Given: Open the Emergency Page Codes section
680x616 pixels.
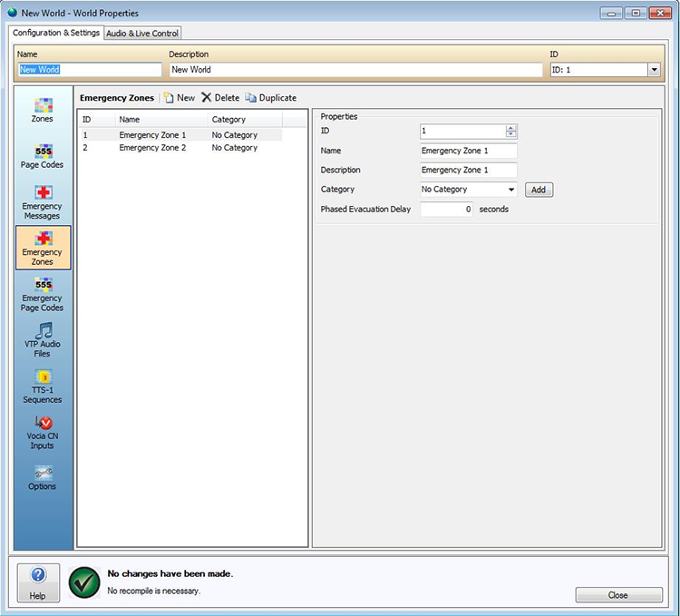Looking at the screenshot, I should click(x=43, y=295).
